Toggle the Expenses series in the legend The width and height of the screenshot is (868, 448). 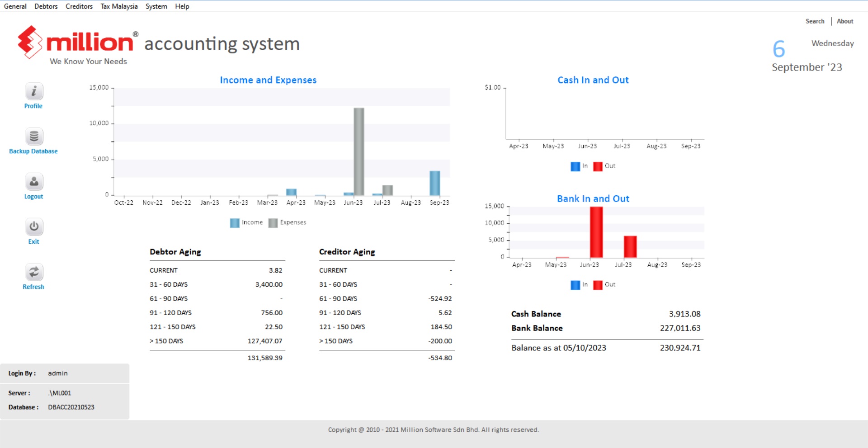tap(288, 222)
